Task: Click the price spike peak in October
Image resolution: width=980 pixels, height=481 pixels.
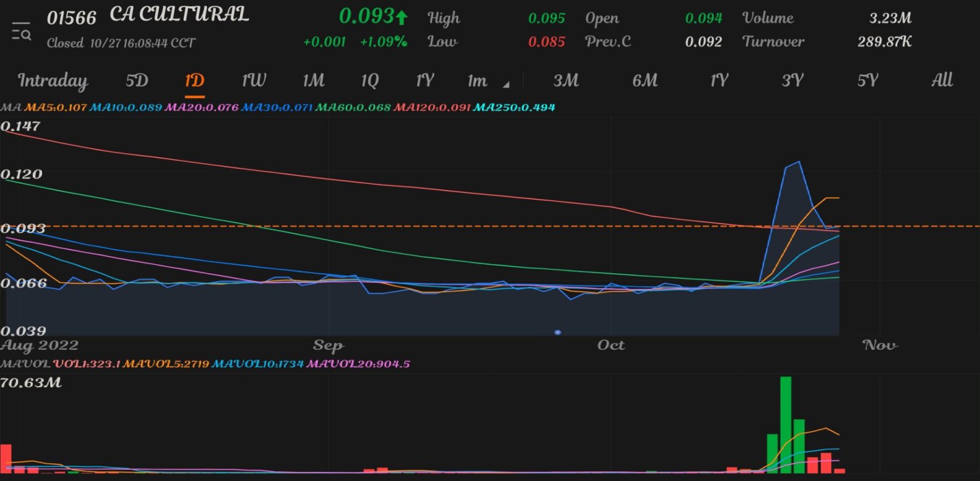Action: pyautogui.click(x=799, y=162)
